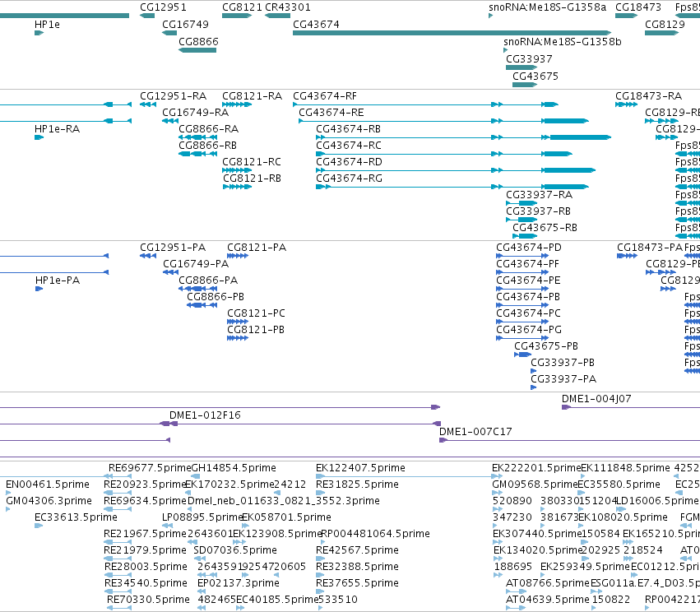Click the CG43674-PD protein label
This screenshot has width=700, height=612.
click(529, 248)
